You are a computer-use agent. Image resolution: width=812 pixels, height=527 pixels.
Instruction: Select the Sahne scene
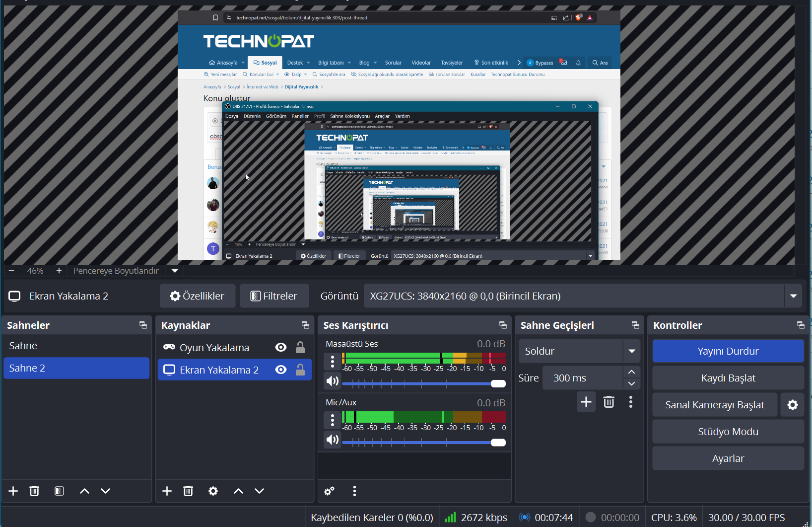tap(76, 346)
